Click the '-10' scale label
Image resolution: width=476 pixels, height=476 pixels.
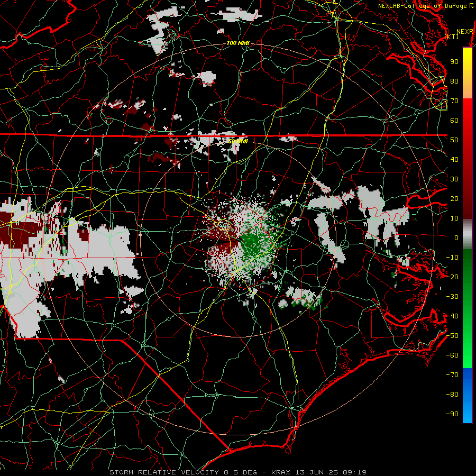[x=452, y=258]
